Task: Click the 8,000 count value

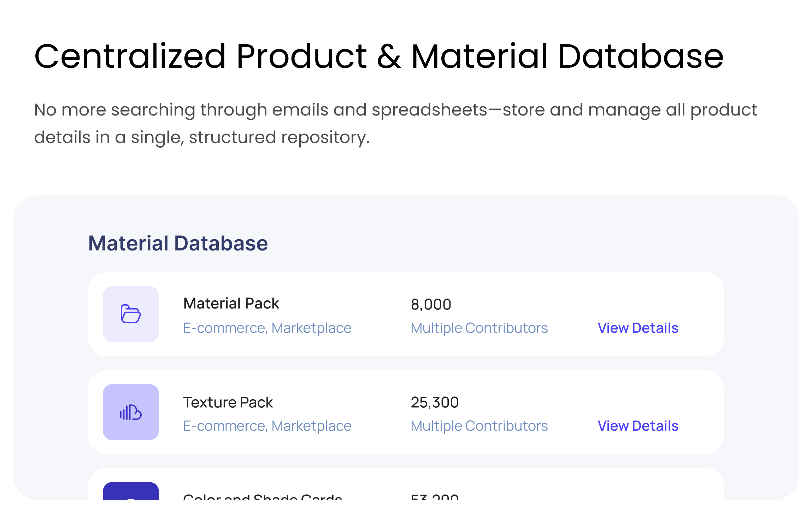Action: coord(431,305)
